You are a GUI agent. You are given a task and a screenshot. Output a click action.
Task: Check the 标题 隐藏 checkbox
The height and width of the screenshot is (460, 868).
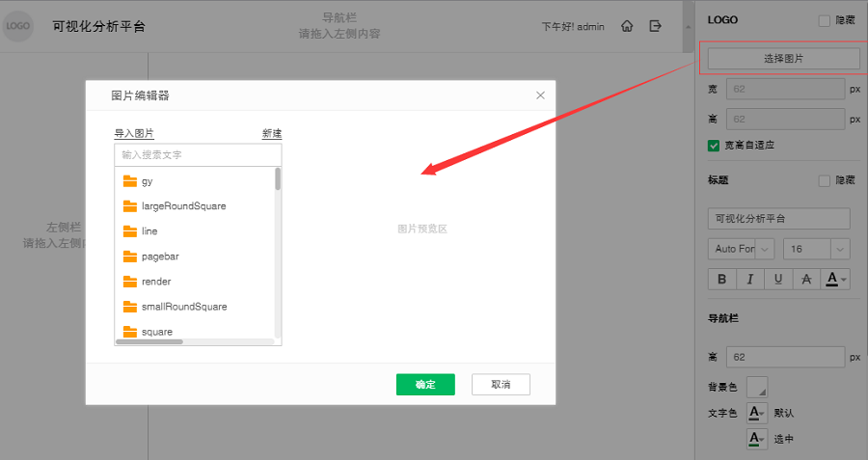824,180
